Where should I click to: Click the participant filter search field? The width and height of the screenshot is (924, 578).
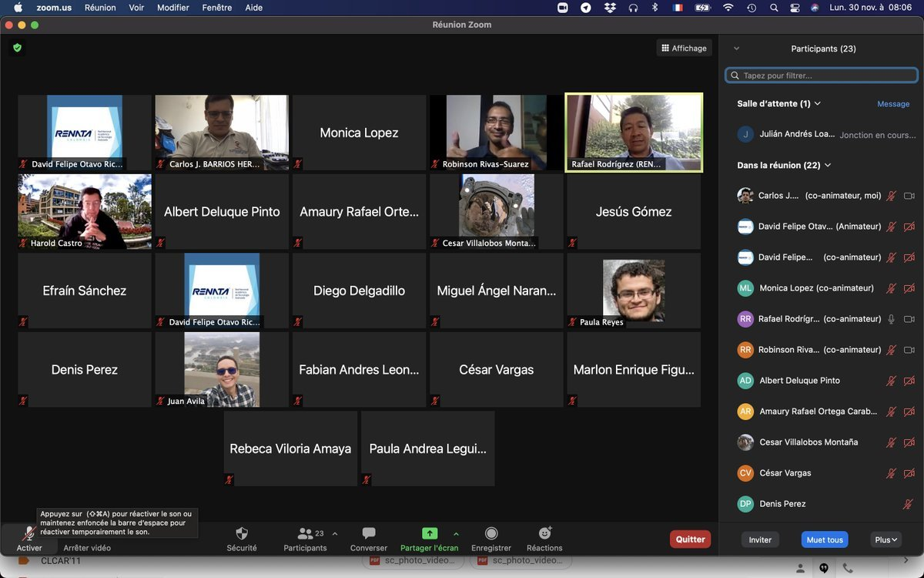822,76
